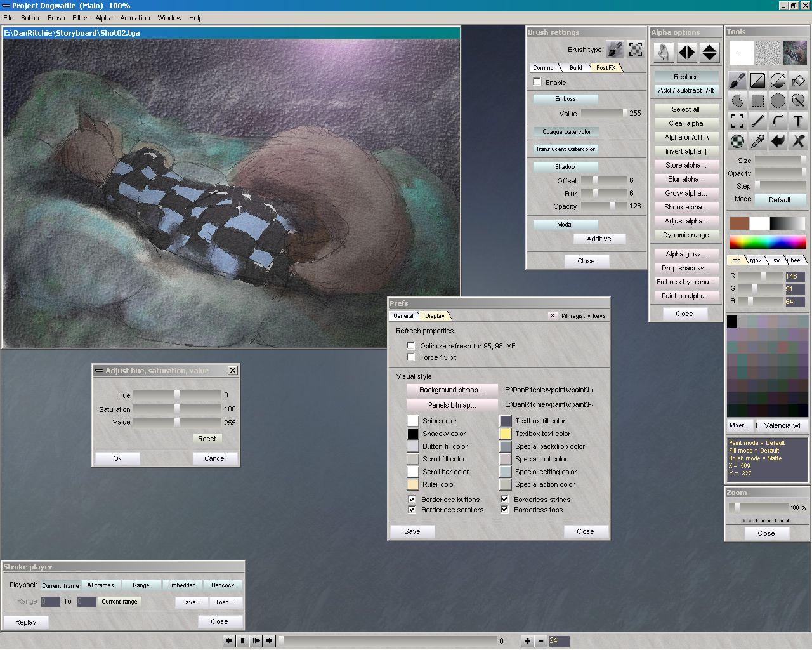Select the Text tool in Tools panel
This screenshot has width=812, height=650.
[x=798, y=121]
